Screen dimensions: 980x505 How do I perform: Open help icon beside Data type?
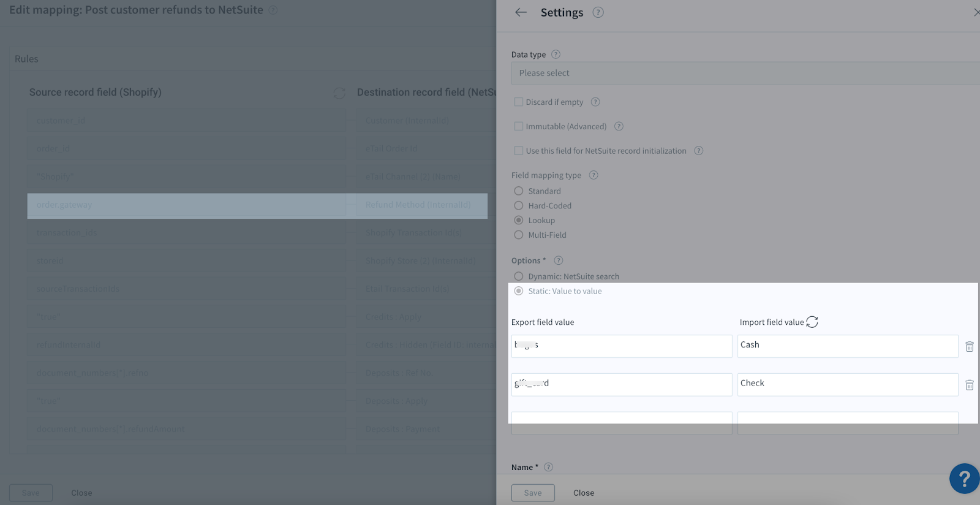point(556,54)
